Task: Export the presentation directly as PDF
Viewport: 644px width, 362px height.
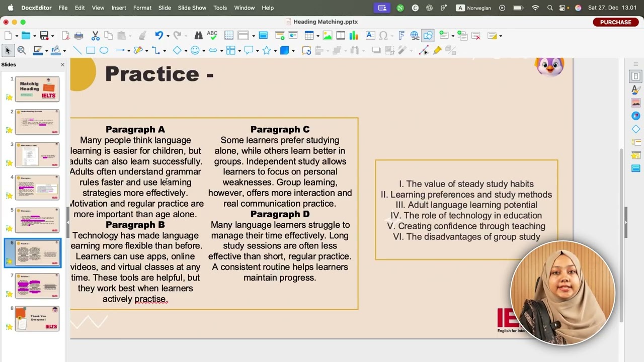Action: [x=65, y=36]
